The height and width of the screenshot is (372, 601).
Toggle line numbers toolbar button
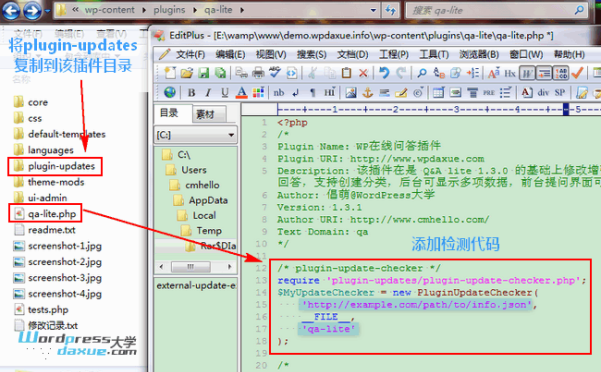(x=561, y=73)
